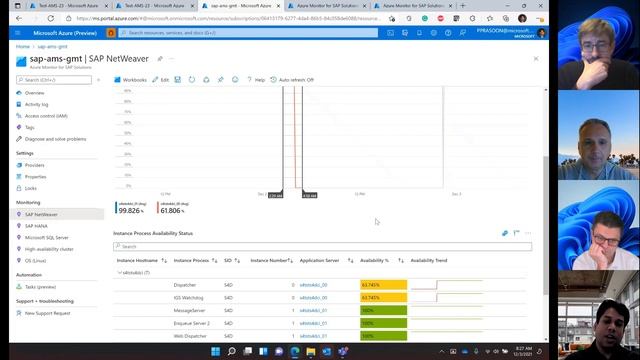This screenshot has height=360, width=640.
Task: Open Diagnose and solve problems
Action: pos(55,139)
